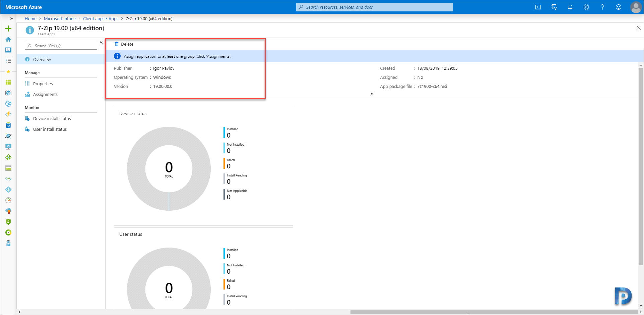The width and height of the screenshot is (644, 315).
Task: Open Security Center shield icon
Action: click(x=8, y=222)
